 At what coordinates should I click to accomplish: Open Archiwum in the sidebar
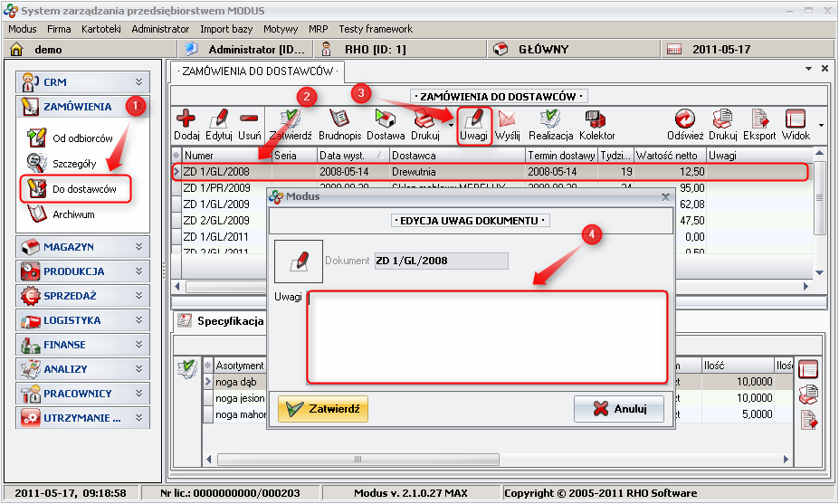click(x=72, y=214)
